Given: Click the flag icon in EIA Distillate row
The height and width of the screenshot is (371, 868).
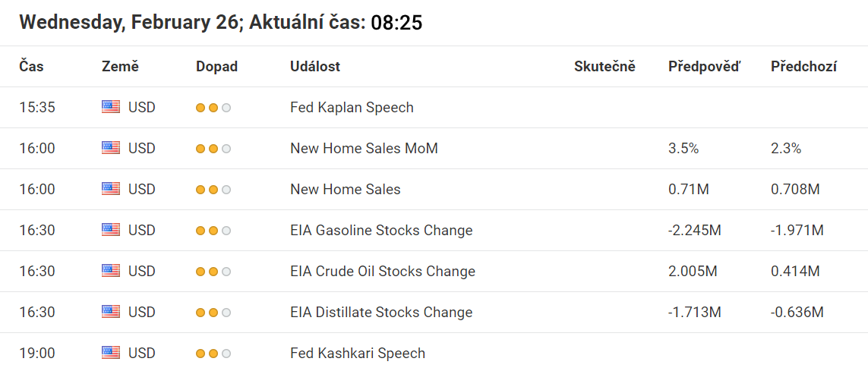Looking at the screenshot, I should click(111, 312).
